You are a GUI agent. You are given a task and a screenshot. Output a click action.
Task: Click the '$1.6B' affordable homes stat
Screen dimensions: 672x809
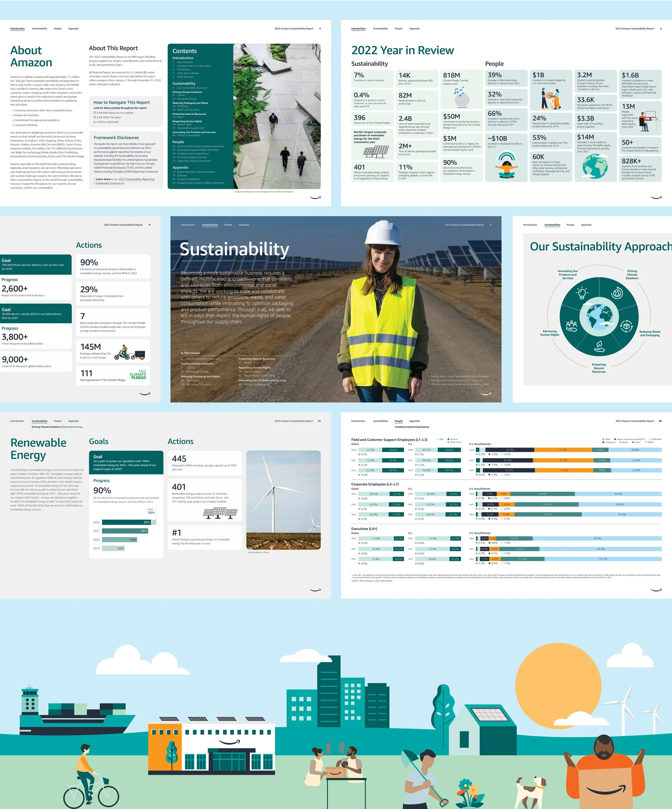[641, 84]
